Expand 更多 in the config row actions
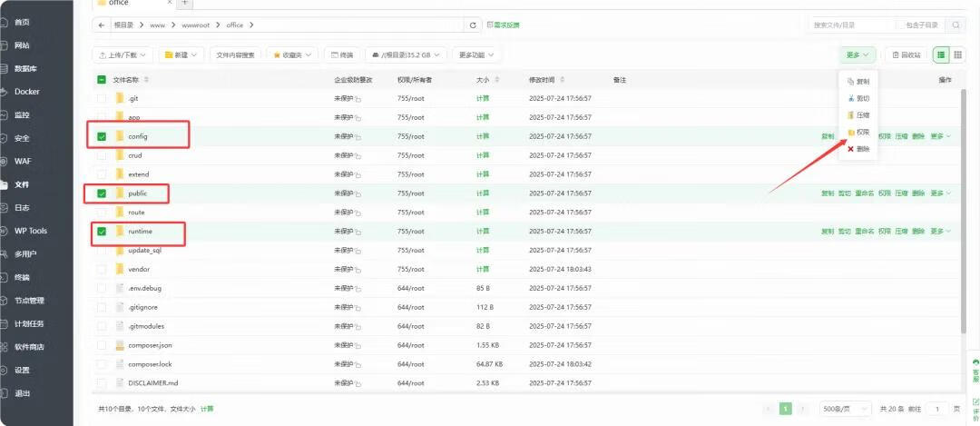This screenshot has width=980, height=426. tap(940, 136)
